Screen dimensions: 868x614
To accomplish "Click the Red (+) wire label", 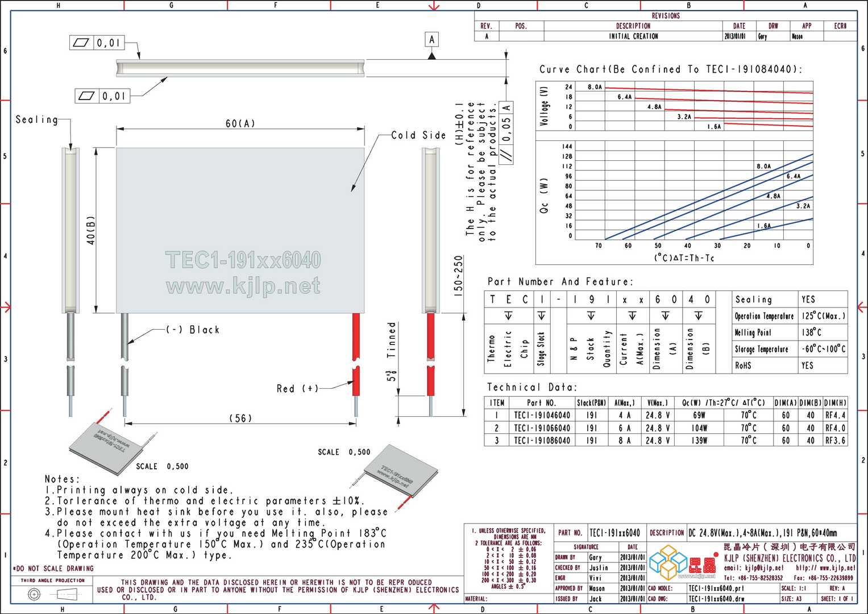I will [x=297, y=389].
